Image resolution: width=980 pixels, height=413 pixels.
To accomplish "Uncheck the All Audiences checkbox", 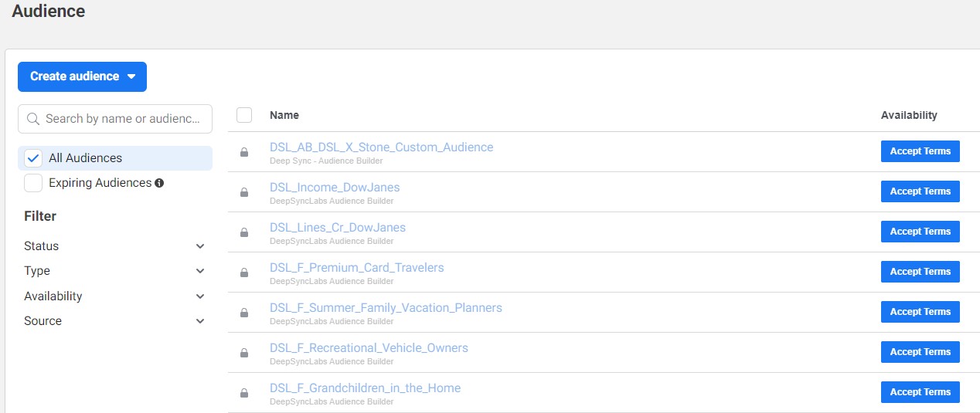I will (33, 158).
